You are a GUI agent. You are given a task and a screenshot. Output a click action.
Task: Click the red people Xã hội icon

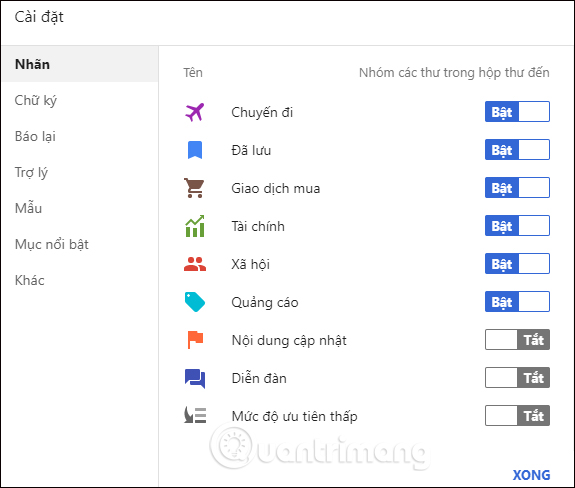coord(195,264)
